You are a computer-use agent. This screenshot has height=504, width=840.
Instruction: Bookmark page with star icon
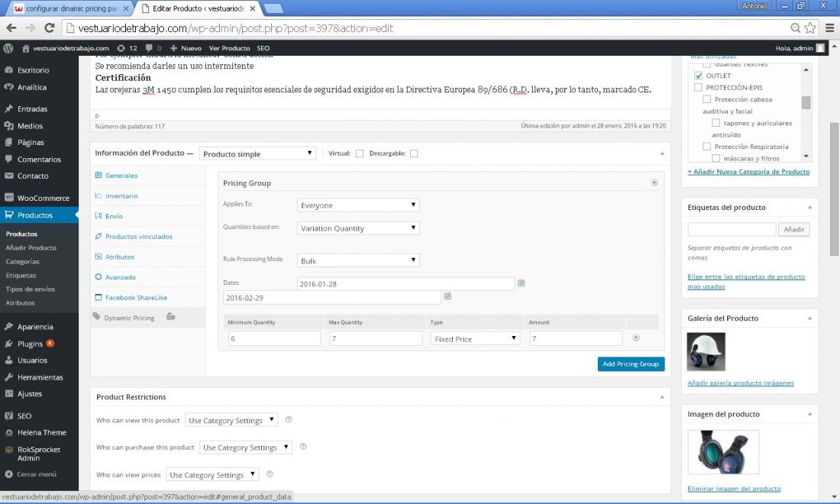pyautogui.click(x=810, y=27)
